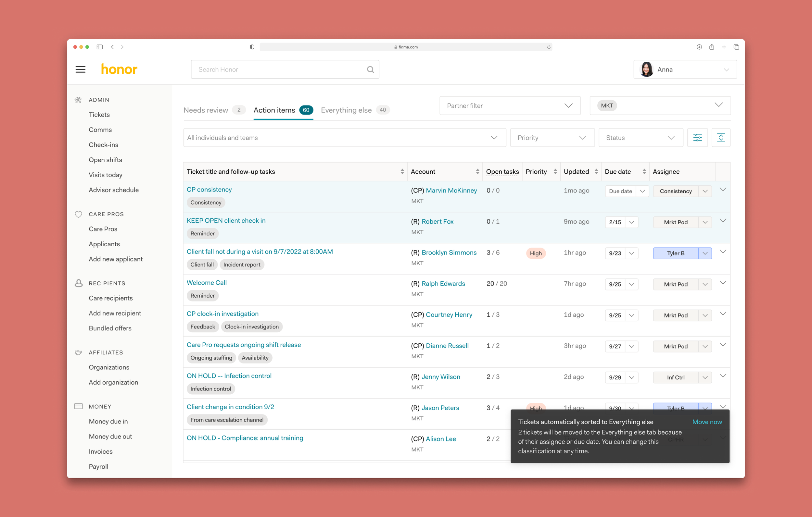Screen dimensions: 812x517
Task: Show browser tab overview
Action: tap(736, 47)
